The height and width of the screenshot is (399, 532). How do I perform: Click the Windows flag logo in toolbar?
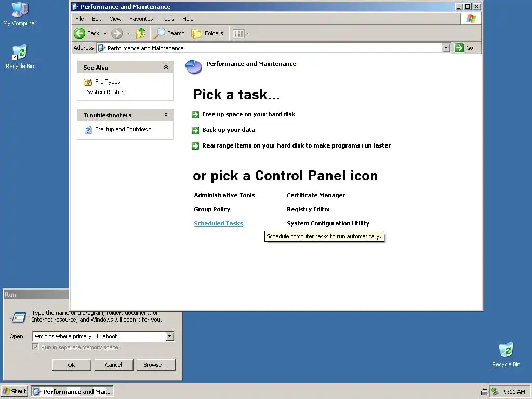click(471, 19)
